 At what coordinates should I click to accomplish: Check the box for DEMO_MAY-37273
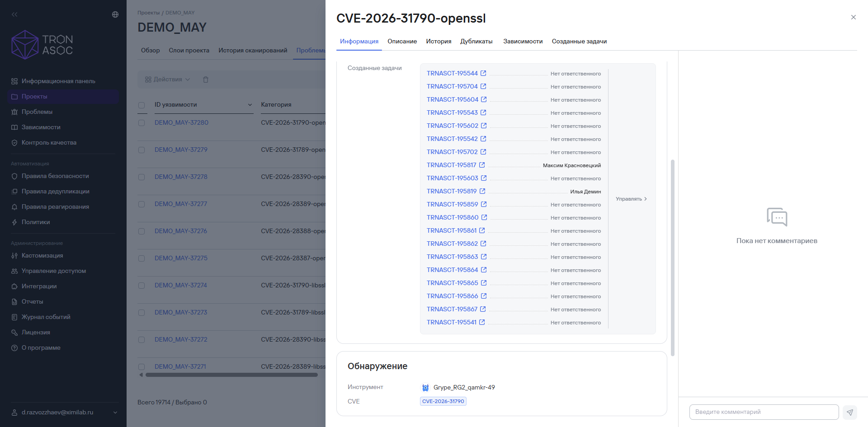tap(142, 313)
